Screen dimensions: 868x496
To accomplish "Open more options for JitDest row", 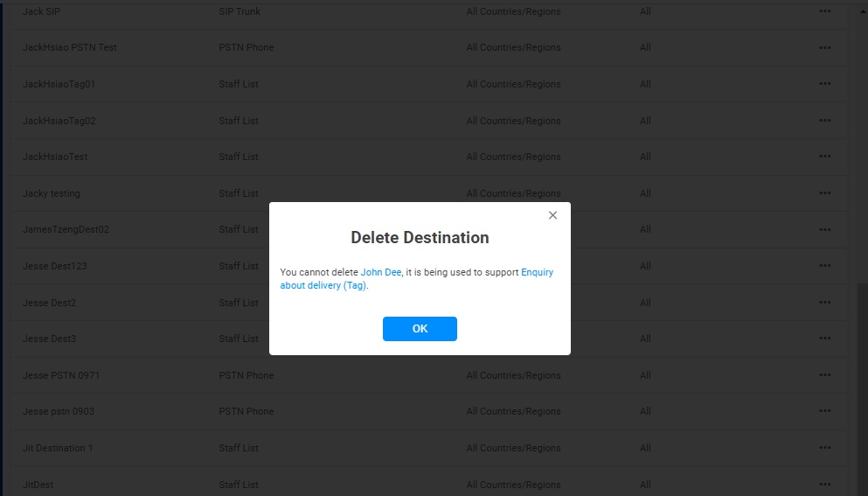I will 824,485.
